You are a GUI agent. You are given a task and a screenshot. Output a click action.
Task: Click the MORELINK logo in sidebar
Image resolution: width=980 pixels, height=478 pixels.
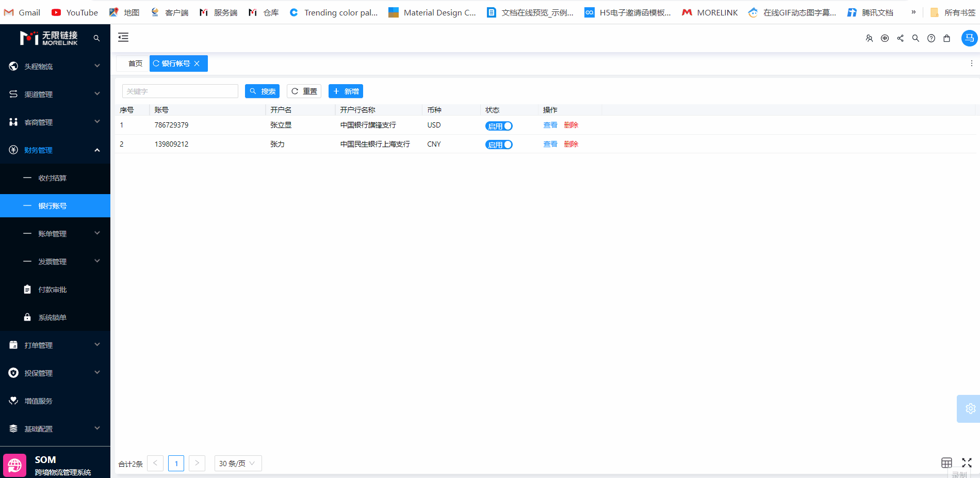tap(49, 38)
